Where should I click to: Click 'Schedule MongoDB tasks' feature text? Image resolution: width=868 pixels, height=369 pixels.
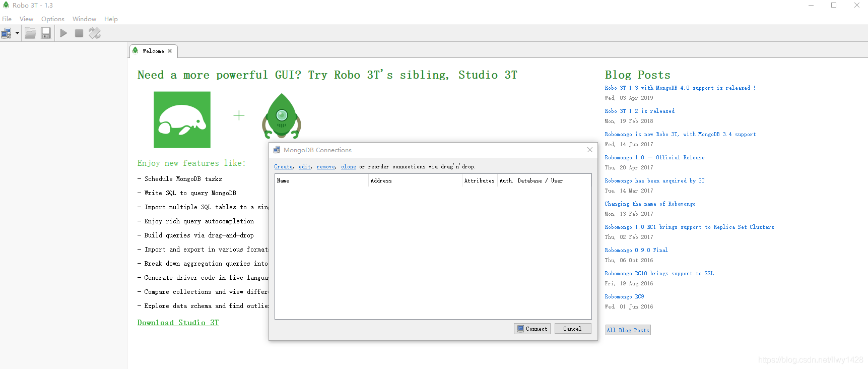click(x=183, y=179)
